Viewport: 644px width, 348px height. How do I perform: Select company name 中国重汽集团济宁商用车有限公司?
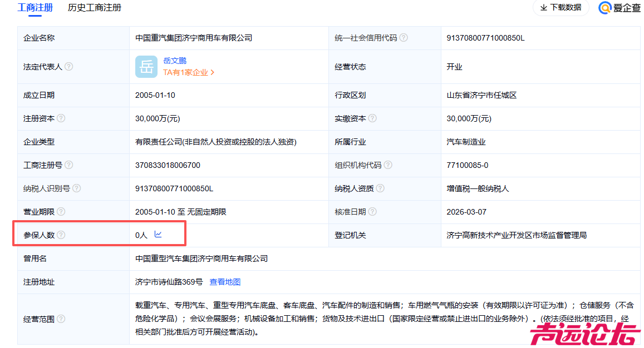[194, 38]
